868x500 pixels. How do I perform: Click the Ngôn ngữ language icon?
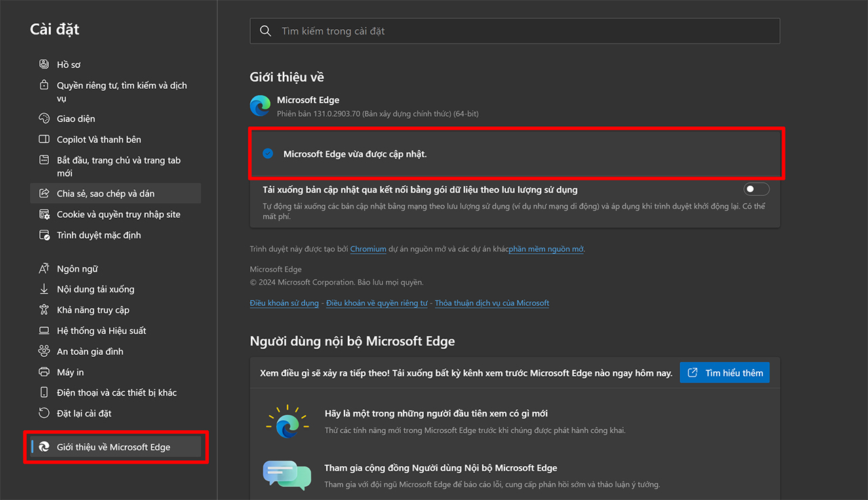click(x=44, y=269)
